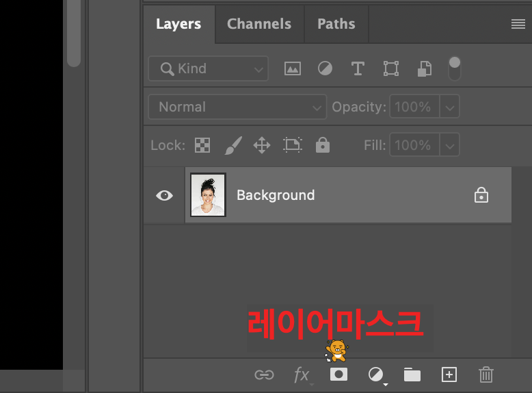Click the Opacity label
This screenshot has height=393, width=532.
(359, 107)
